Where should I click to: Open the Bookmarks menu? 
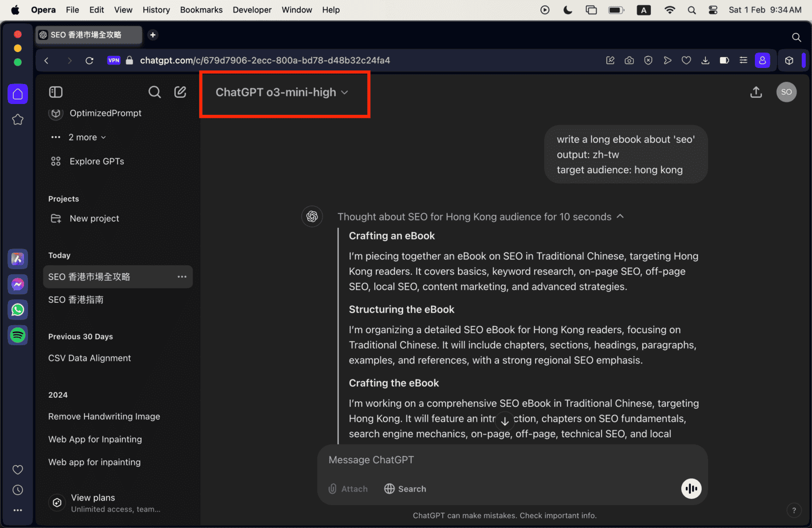[202, 10]
